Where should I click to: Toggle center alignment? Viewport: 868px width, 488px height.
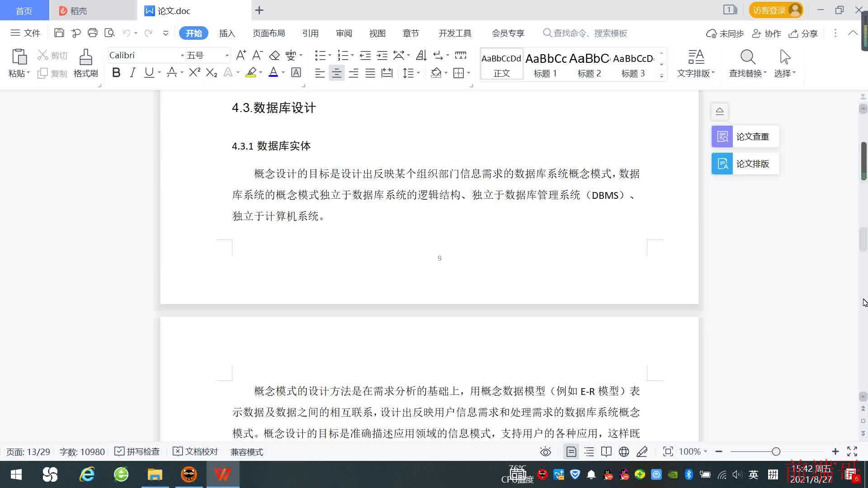336,73
